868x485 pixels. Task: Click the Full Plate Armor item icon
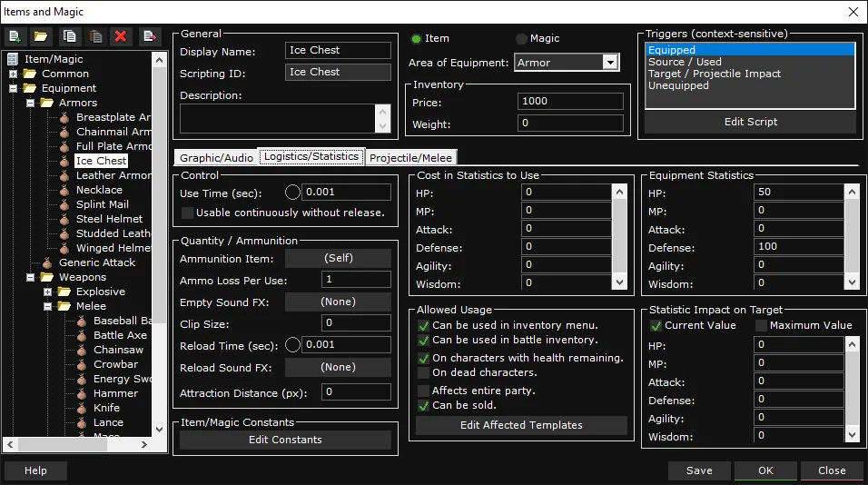[x=64, y=146]
